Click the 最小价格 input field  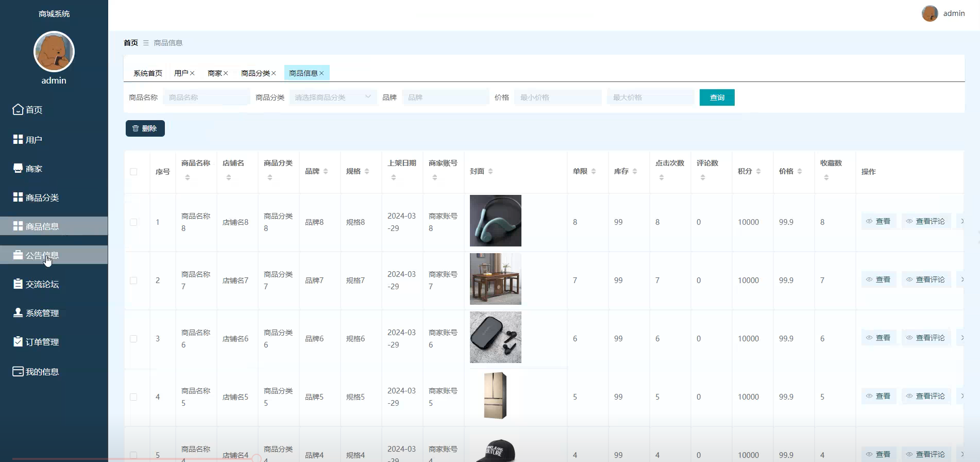[558, 97]
